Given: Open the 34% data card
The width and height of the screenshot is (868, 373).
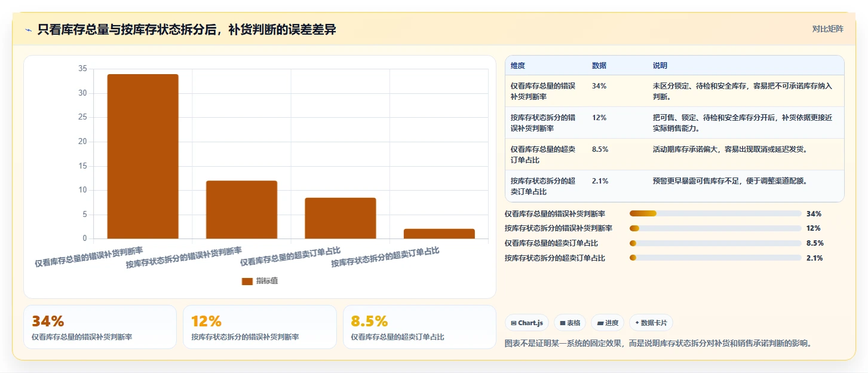Looking at the screenshot, I should (100, 327).
